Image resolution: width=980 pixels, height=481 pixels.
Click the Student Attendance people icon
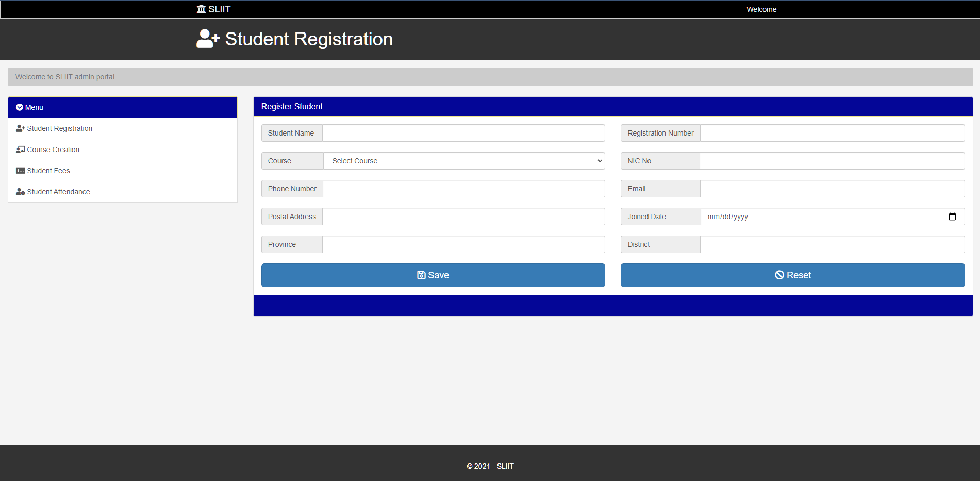pos(20,191)
